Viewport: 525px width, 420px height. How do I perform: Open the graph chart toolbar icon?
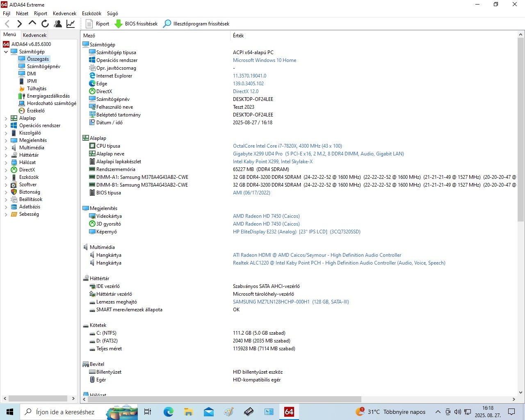(x=71, y=24)
